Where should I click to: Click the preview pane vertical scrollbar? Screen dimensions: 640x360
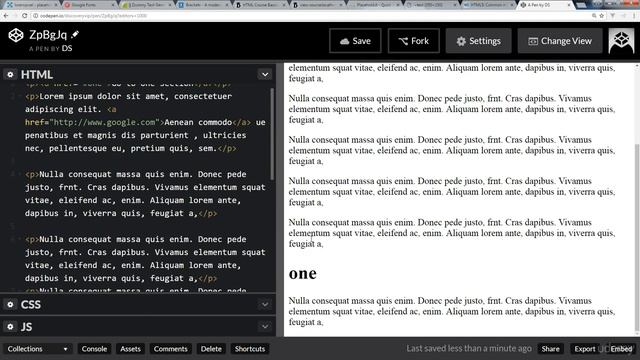637,239
